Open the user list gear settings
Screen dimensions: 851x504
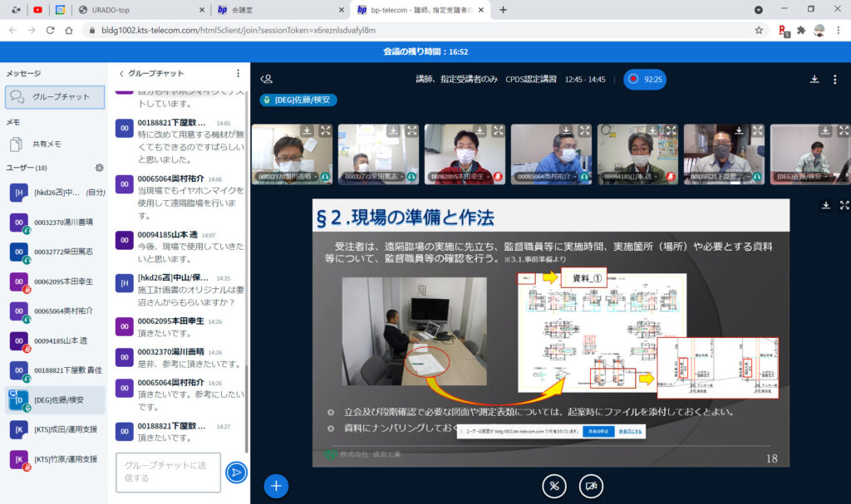(100, 168)
